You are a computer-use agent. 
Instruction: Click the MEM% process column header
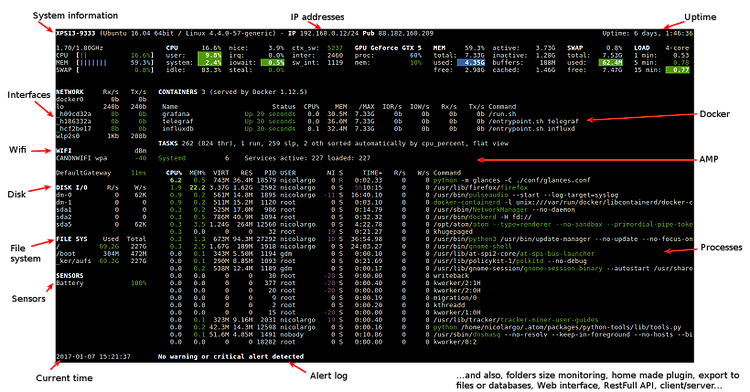[x=197, y=173]
